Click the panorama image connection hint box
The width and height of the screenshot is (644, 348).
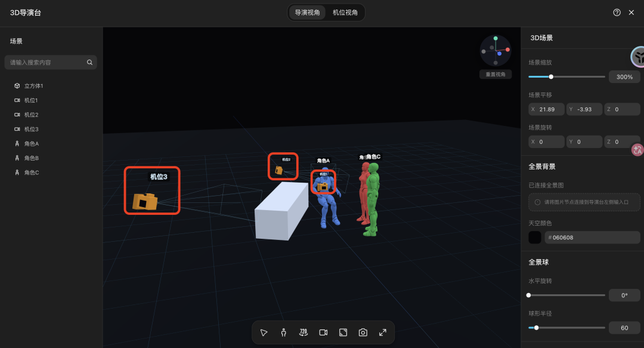[x=584, y=202]
